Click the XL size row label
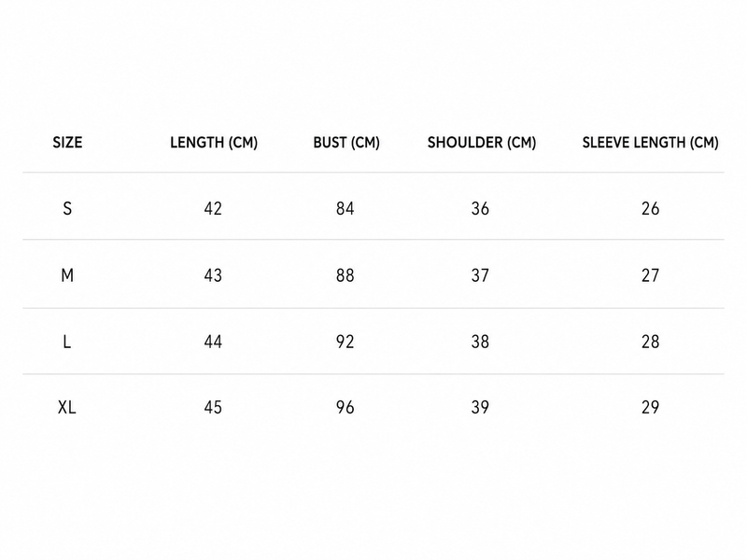The height and width of the screenshot is (560, 747). [66, 407]
